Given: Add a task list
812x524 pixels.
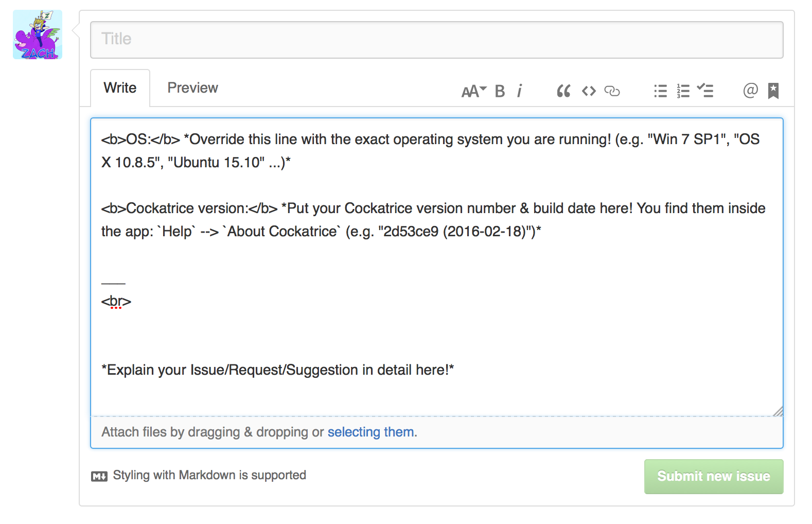Looking at the screenshot, I should click(705, 91).
